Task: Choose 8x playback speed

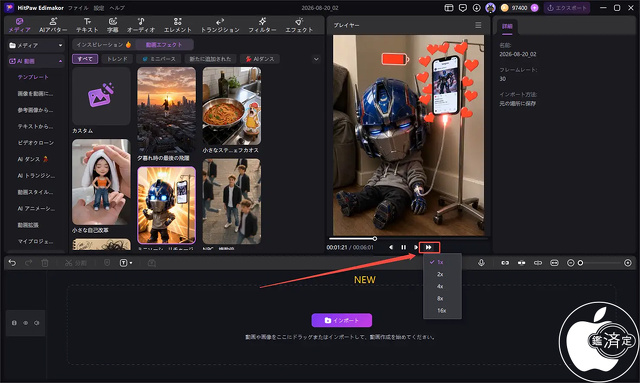Action: 442,298
